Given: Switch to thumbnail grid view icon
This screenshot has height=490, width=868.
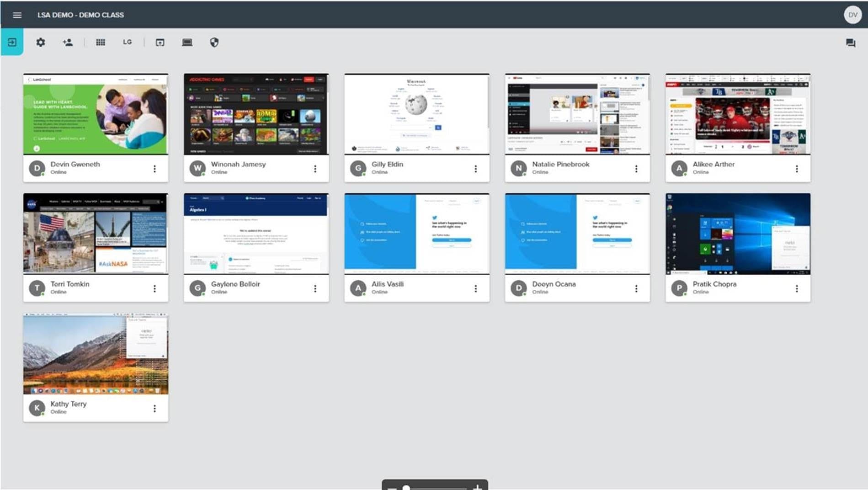Looking at the screenshot, I should click(x=101, y=42).
